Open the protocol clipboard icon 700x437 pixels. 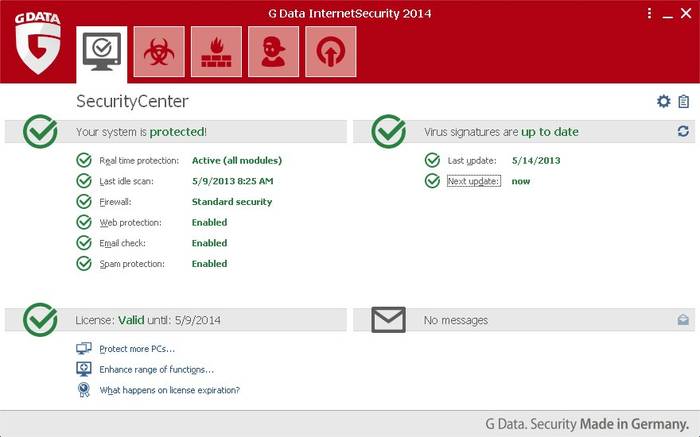[684, 102]
